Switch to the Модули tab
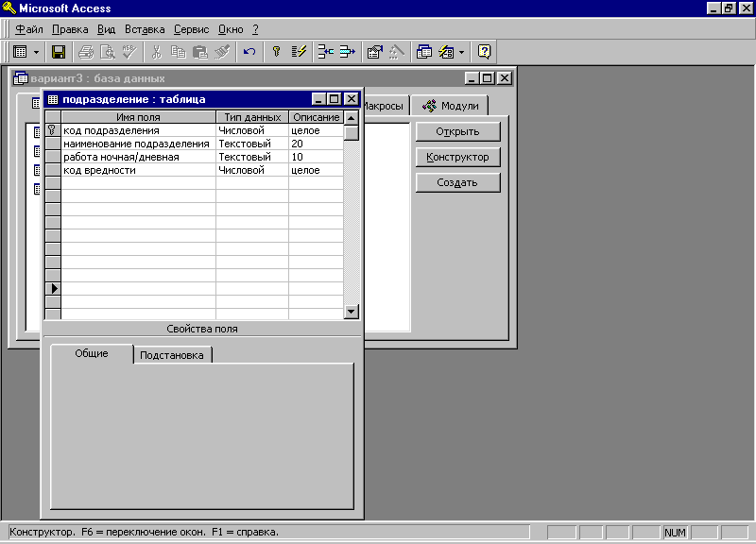756x544 pixels. coord(450,106)
